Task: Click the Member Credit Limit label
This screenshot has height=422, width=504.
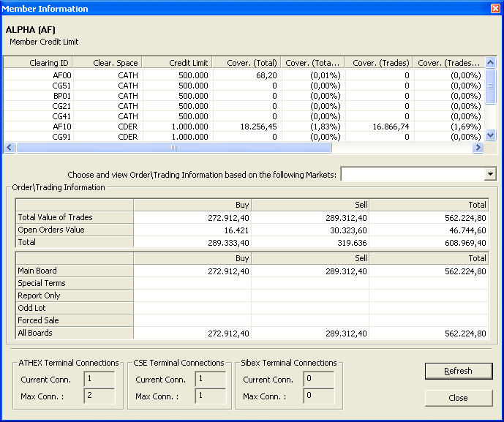Action: (x=44, y=42)
